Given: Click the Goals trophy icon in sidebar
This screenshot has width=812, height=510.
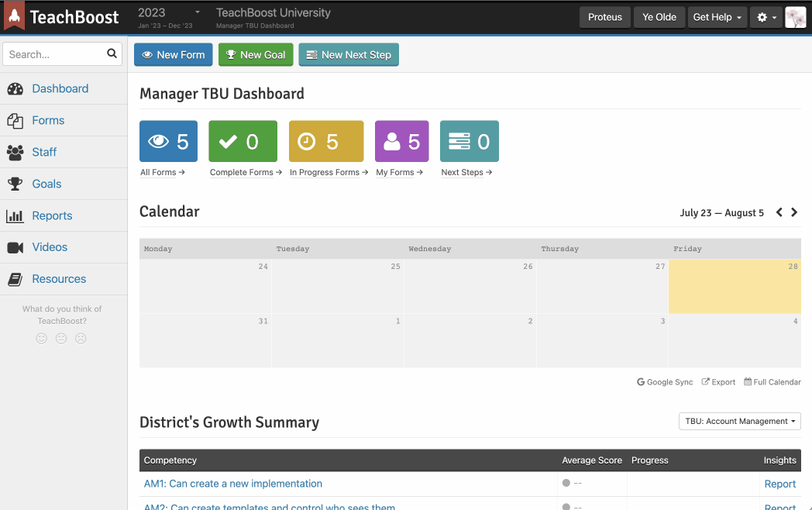Looking at the screenshot, I should (x=15, y=184).
